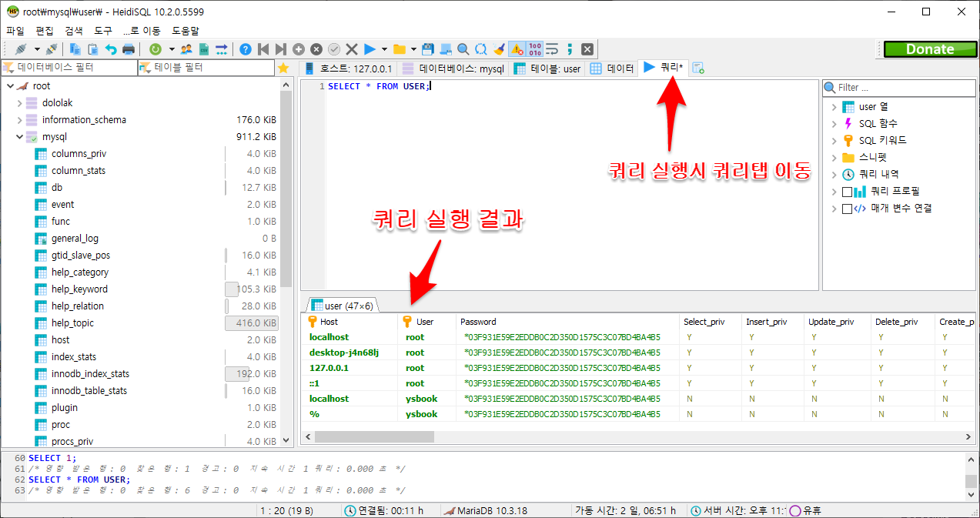Expand the user 열 helper node

(834, 107)
